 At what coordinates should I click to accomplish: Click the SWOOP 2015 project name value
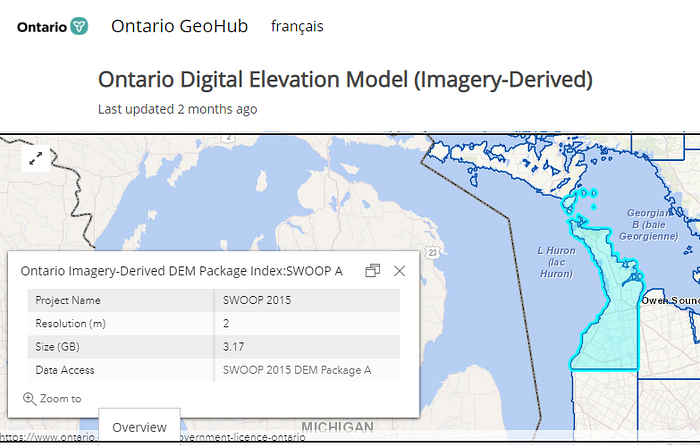(257, 300)
